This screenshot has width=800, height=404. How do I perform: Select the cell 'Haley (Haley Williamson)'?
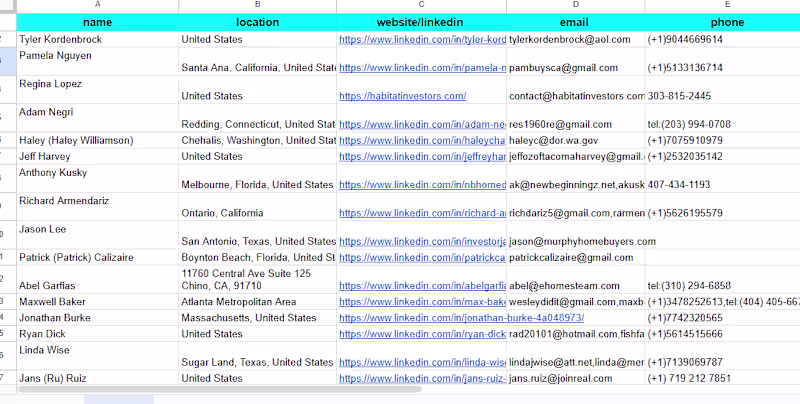point(97,140)
